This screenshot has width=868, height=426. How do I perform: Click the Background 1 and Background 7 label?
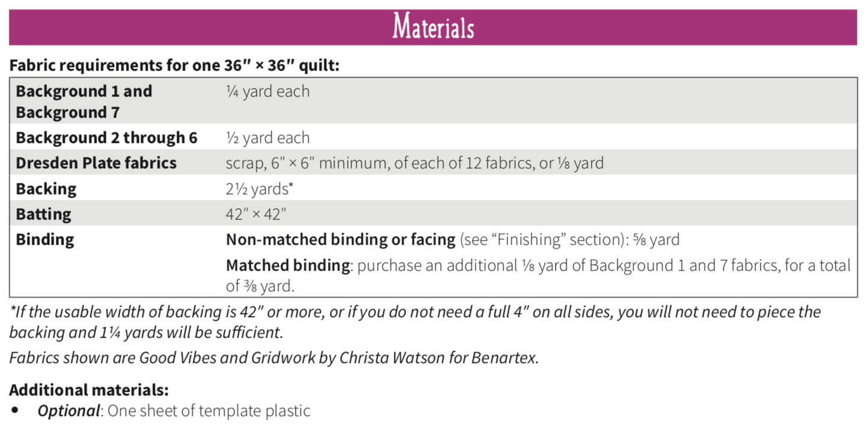coord(84,102)
